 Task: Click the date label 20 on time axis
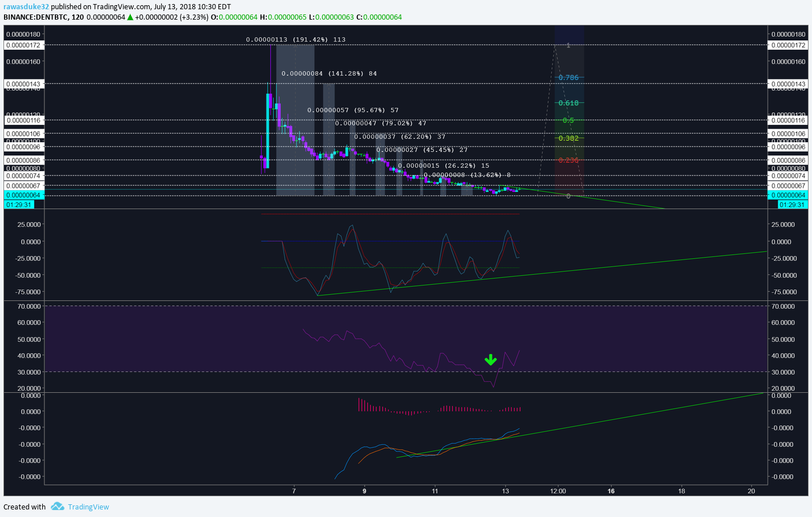(751, 491)
